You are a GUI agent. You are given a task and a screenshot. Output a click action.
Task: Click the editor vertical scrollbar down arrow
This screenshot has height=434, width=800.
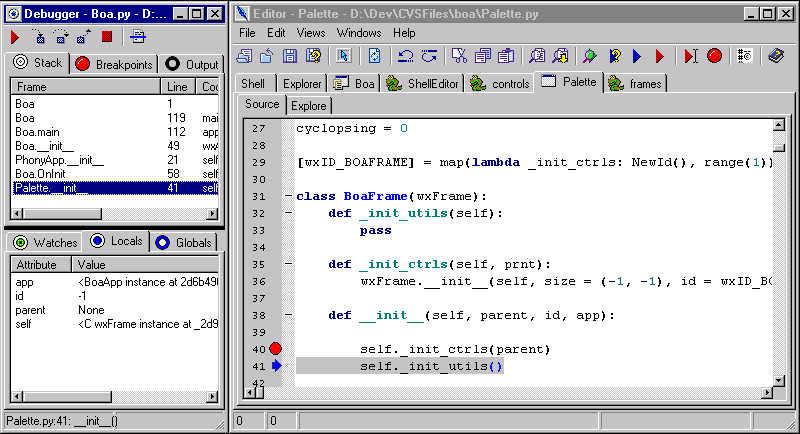[779, 380]
